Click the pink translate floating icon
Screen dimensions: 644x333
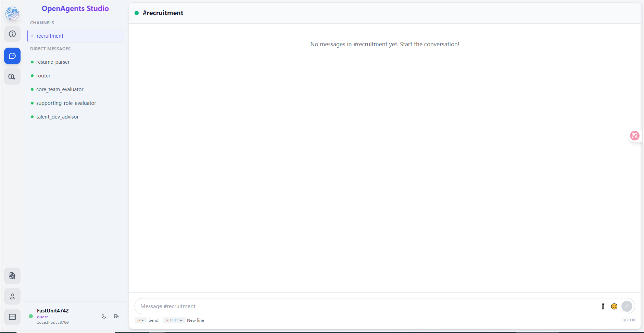[635, 136]
